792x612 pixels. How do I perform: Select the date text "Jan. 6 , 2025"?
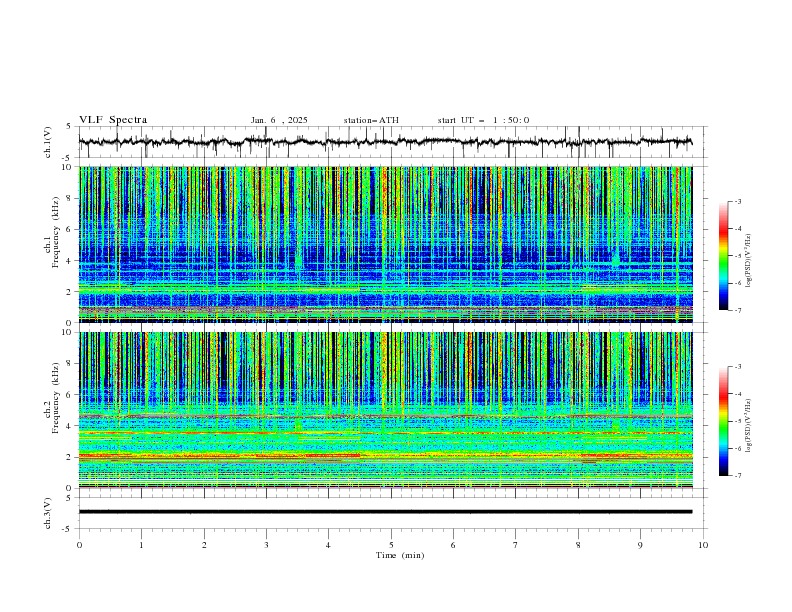coord(279,120)
